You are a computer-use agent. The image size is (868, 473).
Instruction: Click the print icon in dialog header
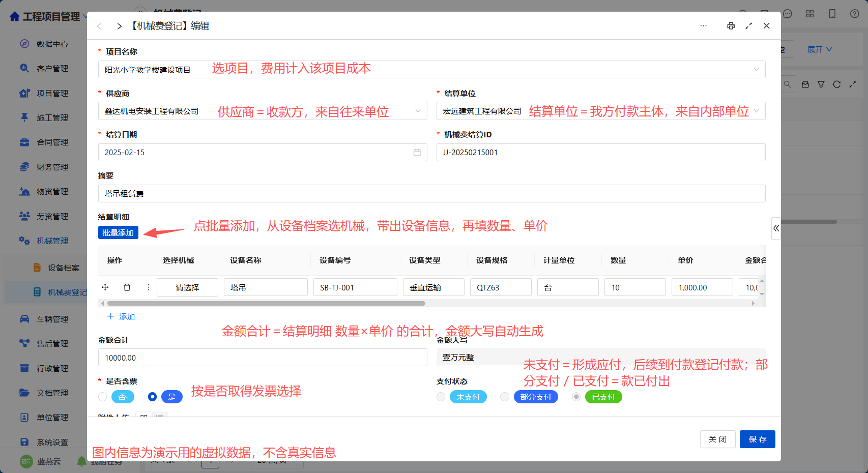[731, 26]
